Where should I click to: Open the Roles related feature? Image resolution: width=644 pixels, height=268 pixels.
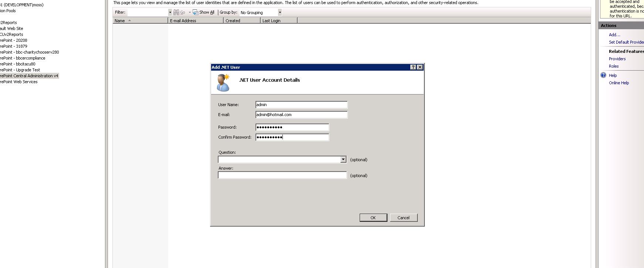click(x=614, y=66)
